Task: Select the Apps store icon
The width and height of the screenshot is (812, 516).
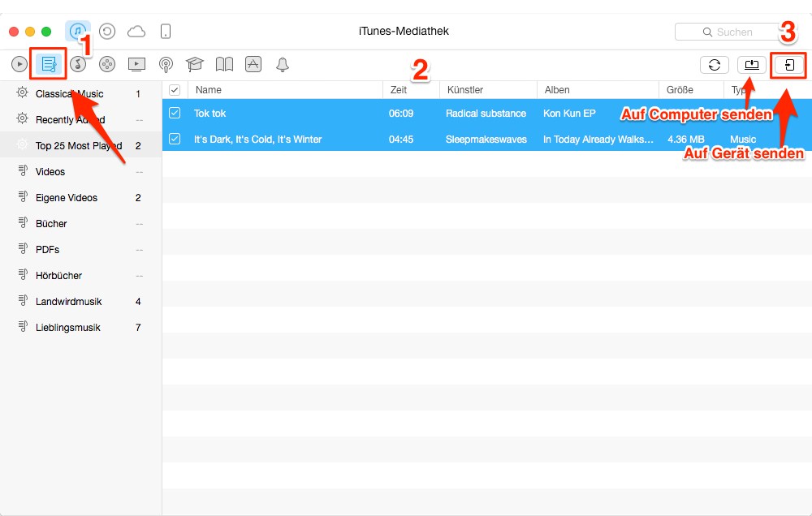Action: [x=253, y=64]
